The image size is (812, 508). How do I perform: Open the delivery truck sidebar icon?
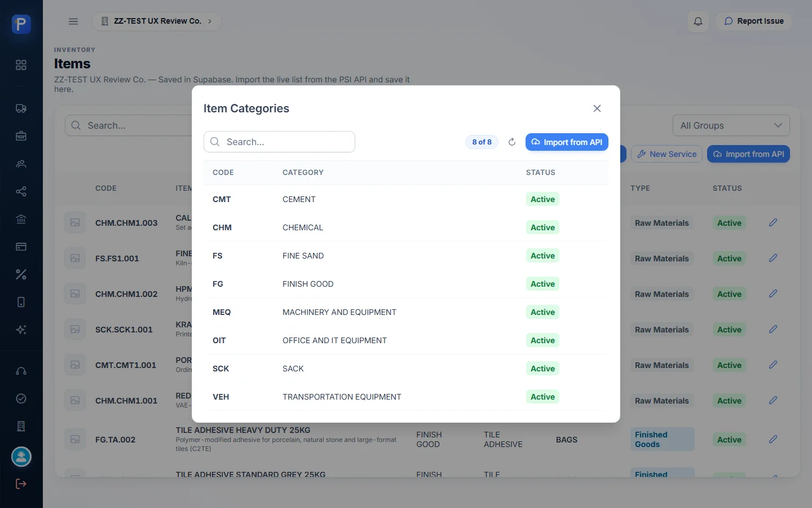click(x=21, y=108)
